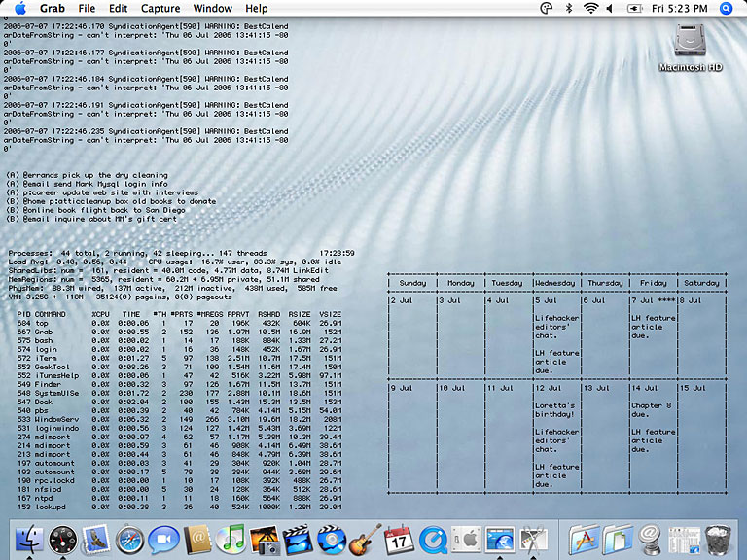
Task: Launch Dashboard from the Dock
Action: 62,538
